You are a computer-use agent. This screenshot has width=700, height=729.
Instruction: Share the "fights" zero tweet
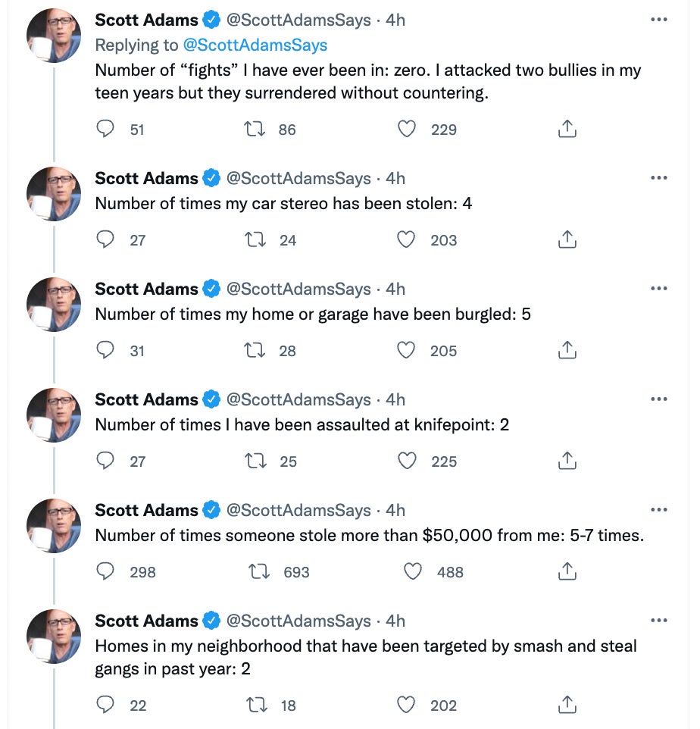567,130
